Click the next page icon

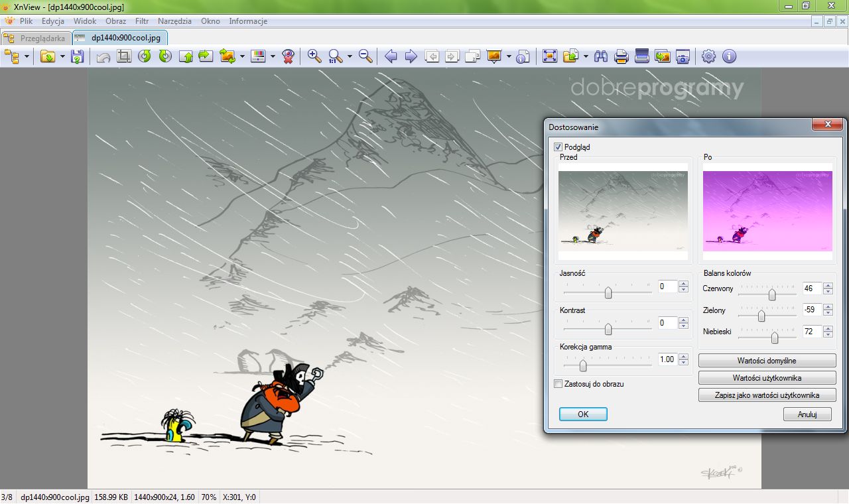point(452,56)
